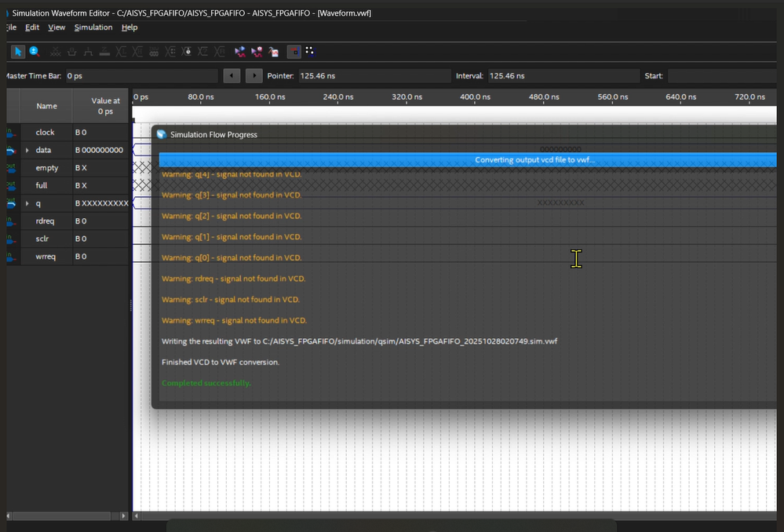Click the empty output pin icon
Screen dimensions: 784x532
coord(10,167)
